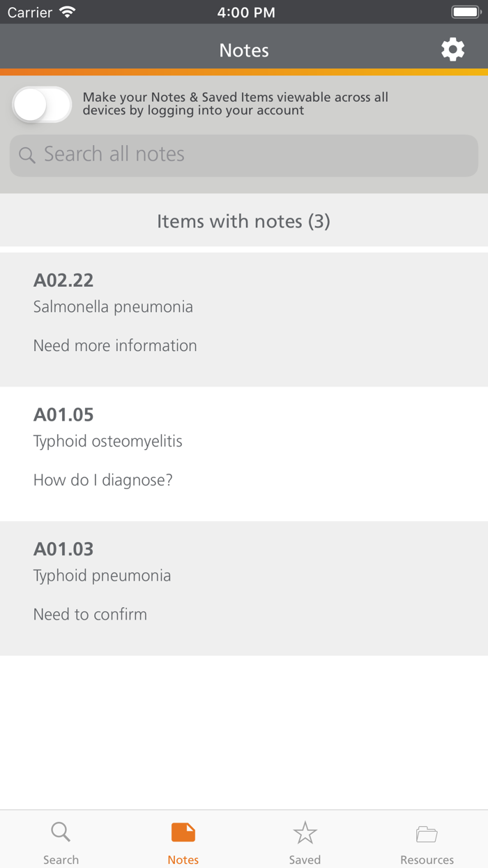Select the Notes document icon
Image resolution: width=488 pixels, height=868 pixels.
click(x=183, y=832)
